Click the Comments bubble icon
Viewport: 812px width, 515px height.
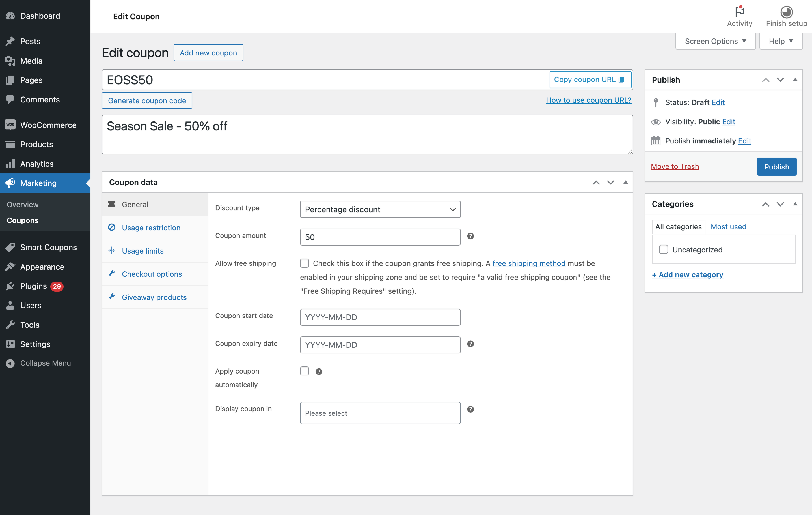coord(10,100)
